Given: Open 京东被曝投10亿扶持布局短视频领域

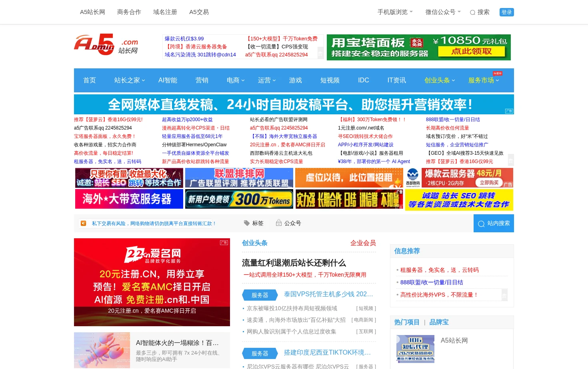Looking at the screenshot, I should [x=292, y=309].
